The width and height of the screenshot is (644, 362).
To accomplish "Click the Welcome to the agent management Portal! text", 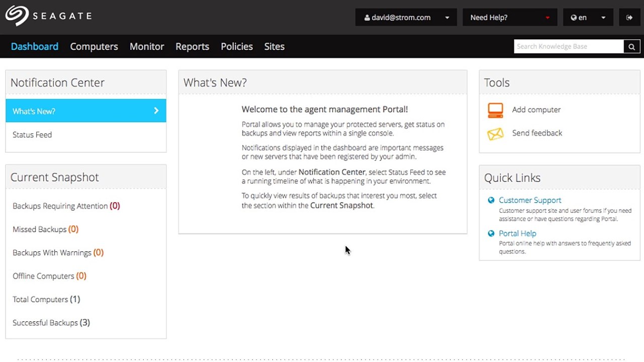I will coord(325,109).
